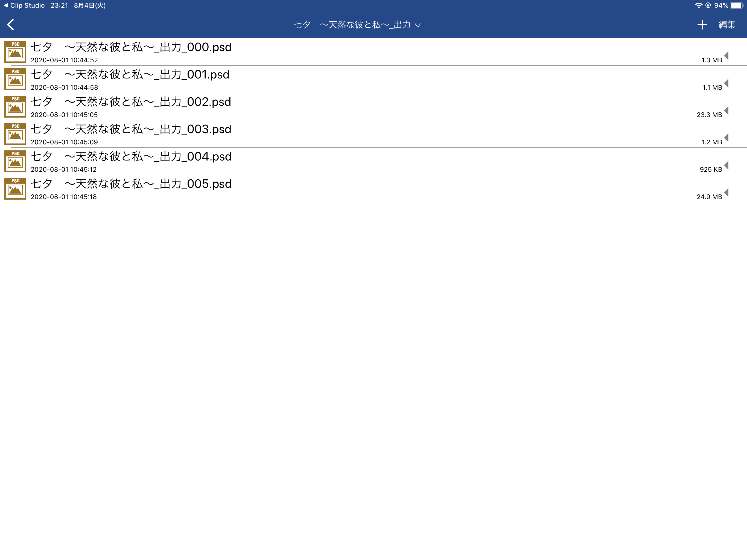
Task: Select timestamp 2020-08-01 10:45:09
Action: 64,142
